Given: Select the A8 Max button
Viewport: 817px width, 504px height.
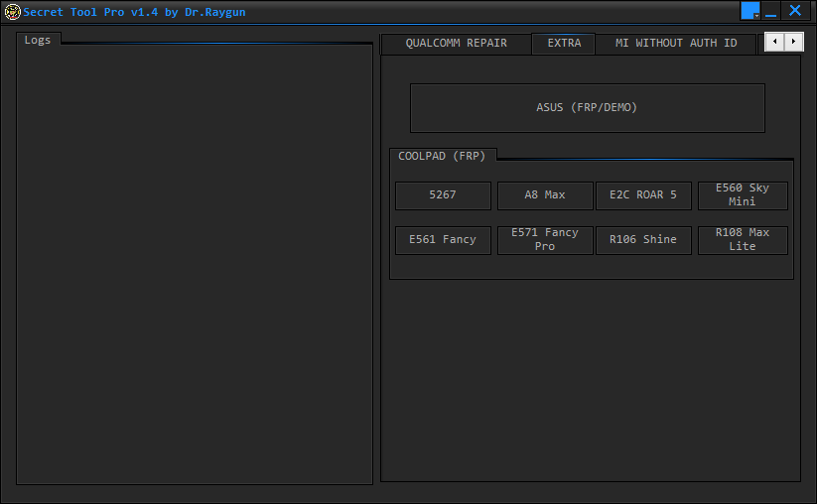Looking at the screenshot, I should click(x=545, y=195).
